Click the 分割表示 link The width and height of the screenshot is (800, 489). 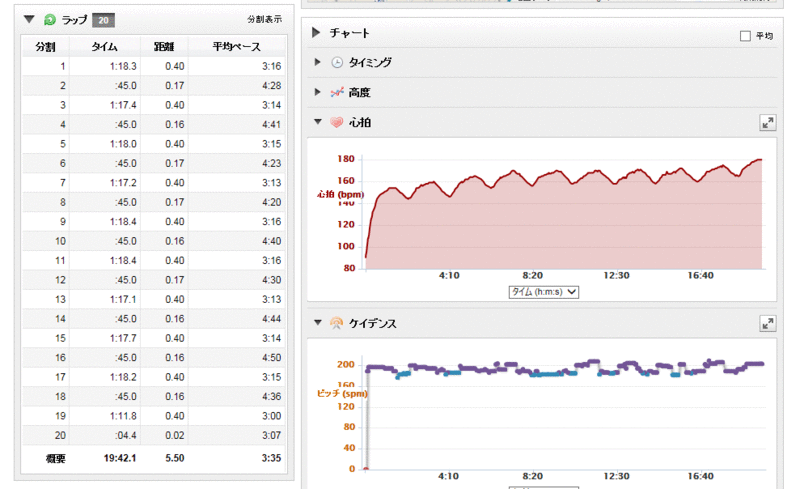point(264,19)
